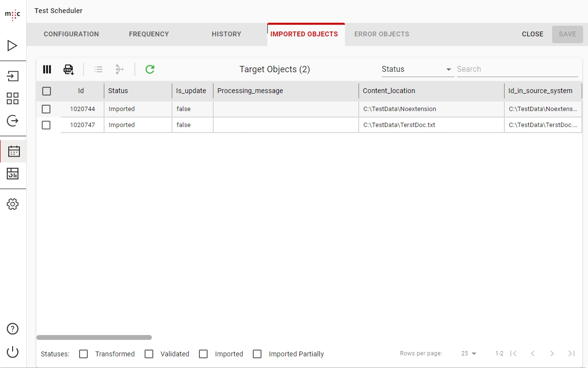The width and height of the screenshot is (588, 368).
Task: Open the dashboard chart icon in sidebar
Action: pos(13,173)
